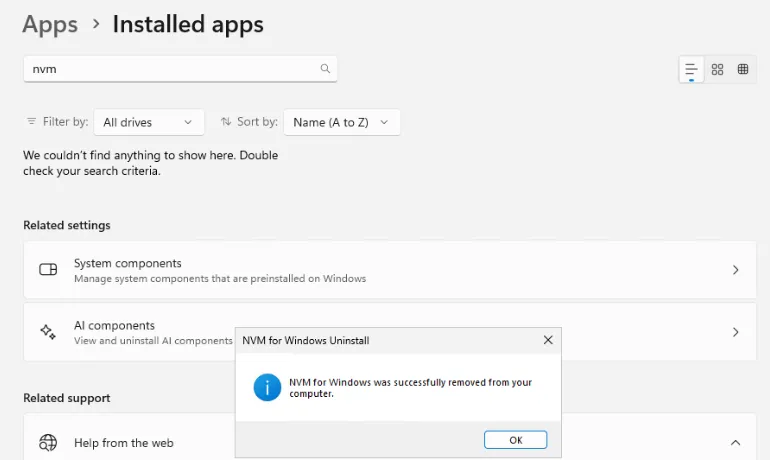Click the AI components sparkle icon
The width and height of the screenshot is (770, 460).
[48, 332]
